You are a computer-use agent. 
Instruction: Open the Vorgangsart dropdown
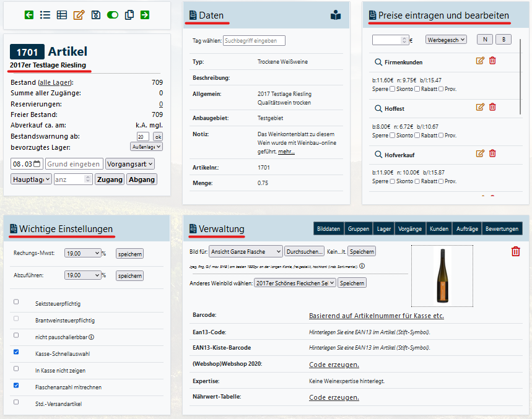(129, 164)
